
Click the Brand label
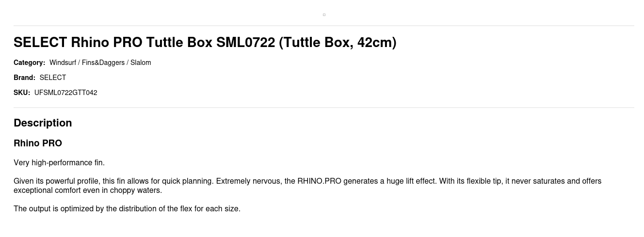(x=24, y=78)
